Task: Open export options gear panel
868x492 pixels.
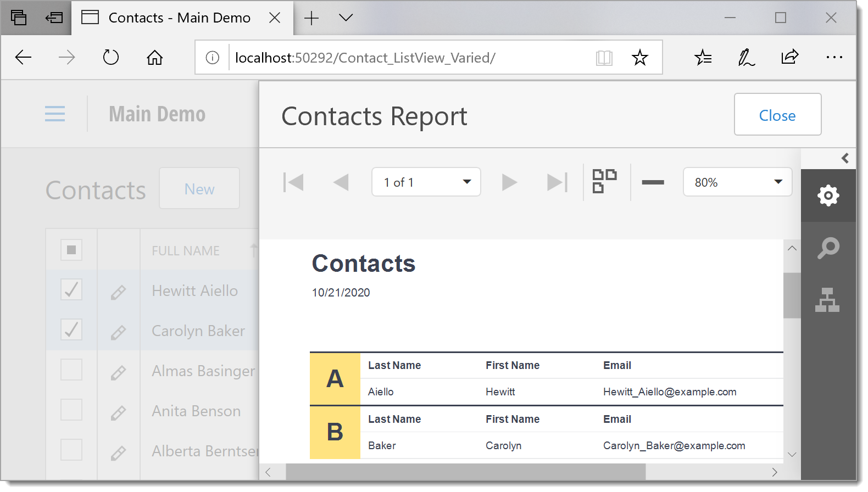Action: click(x=828, y=195)
